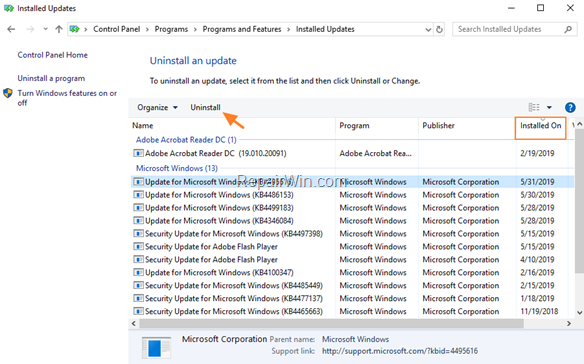The width and height of the screenshot is (584, 364).
Task: Click Control Panel in the breadcrumb
Action: (117, 29)
